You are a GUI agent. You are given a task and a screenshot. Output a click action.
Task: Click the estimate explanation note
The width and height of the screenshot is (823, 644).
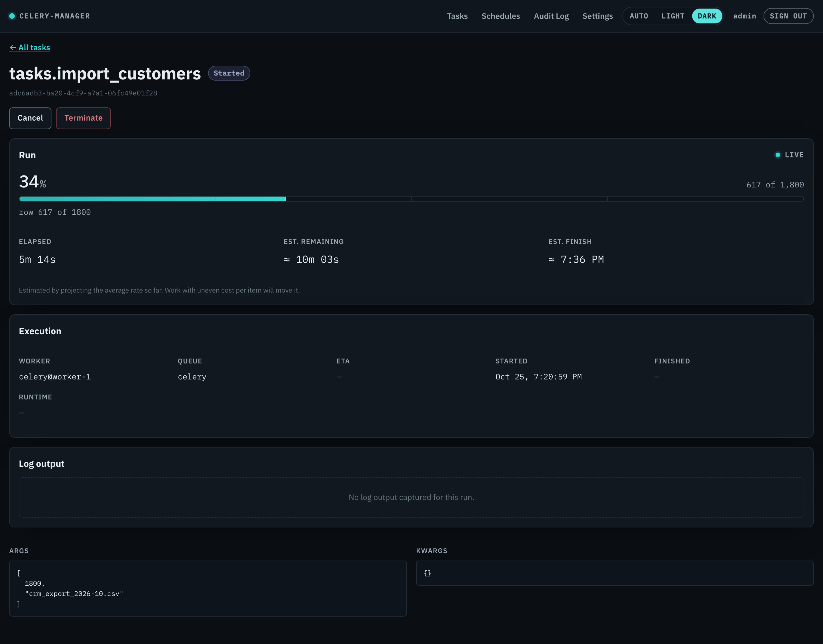tap(159, 290)
